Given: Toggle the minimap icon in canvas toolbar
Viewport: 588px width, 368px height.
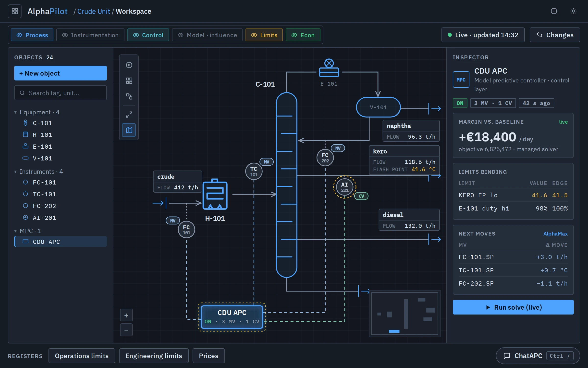Looking at the screenshot, I should [129, 130].
